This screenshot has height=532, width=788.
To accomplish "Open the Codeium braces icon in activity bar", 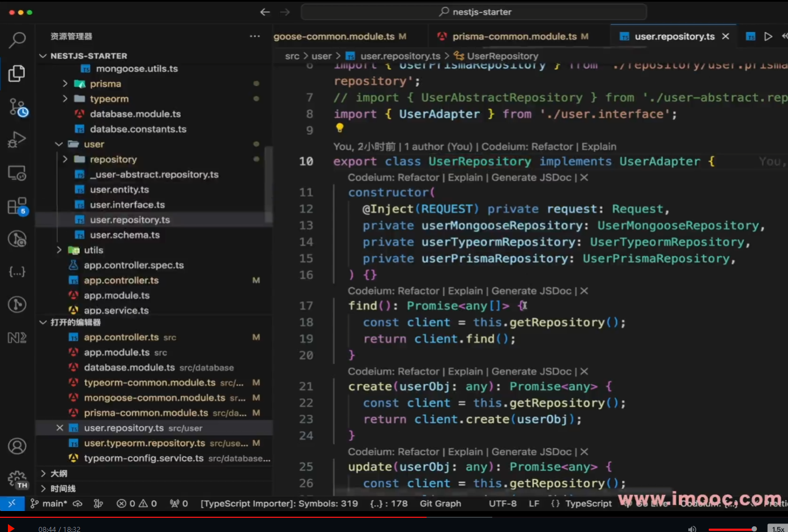I will click(17, 271).
